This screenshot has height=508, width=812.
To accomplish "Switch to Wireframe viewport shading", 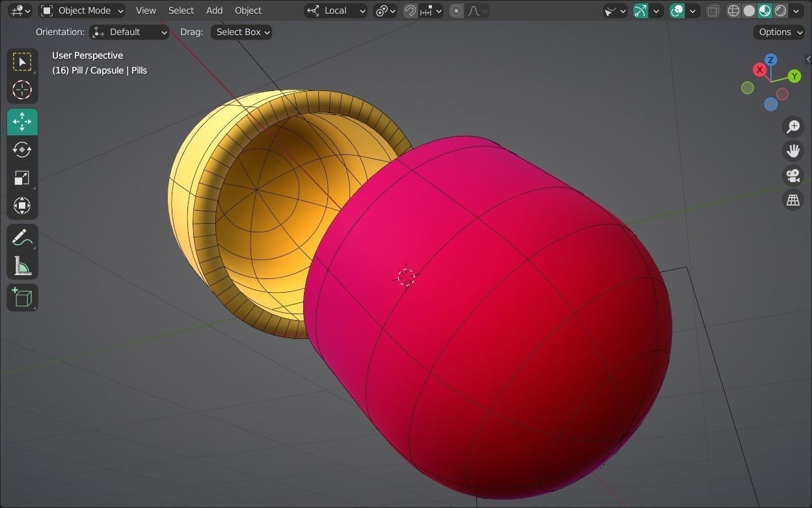I will 733,10.
